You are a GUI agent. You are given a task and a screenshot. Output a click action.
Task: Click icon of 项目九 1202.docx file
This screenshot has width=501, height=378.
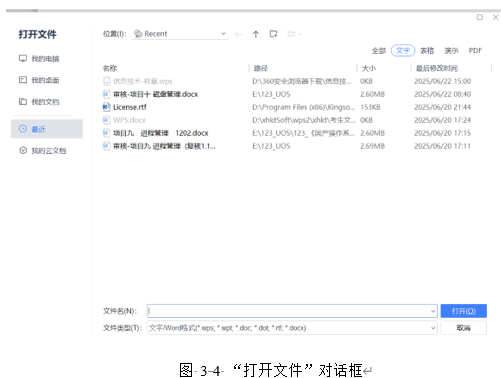point(106,133)
